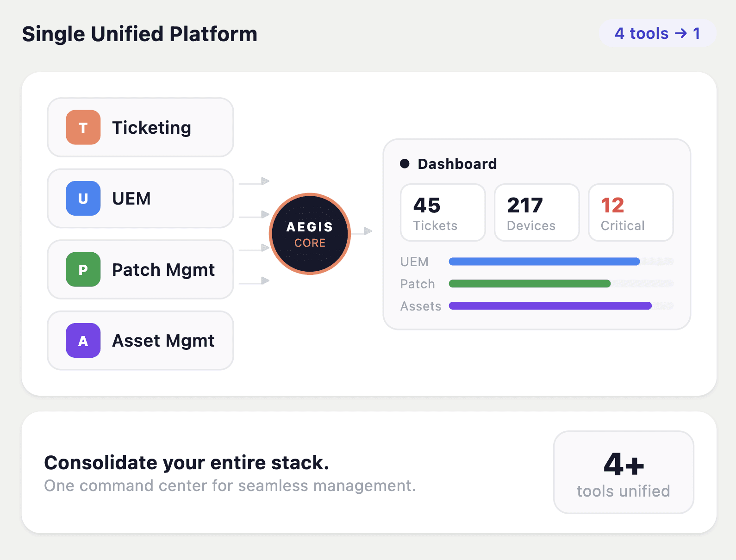736x560 pixels.
Task: Click the orange Ticketing T icon
Action: (83, 127)
